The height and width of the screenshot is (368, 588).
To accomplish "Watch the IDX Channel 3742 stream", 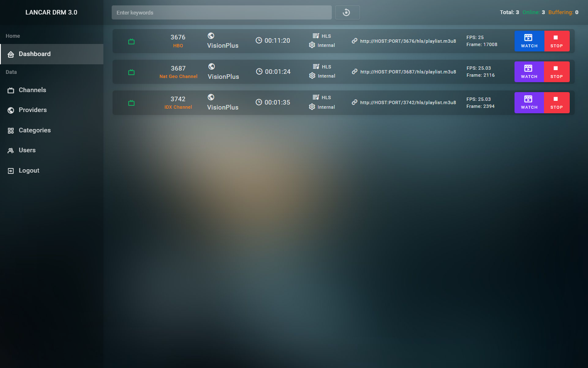I will click(x=529, y=102).
